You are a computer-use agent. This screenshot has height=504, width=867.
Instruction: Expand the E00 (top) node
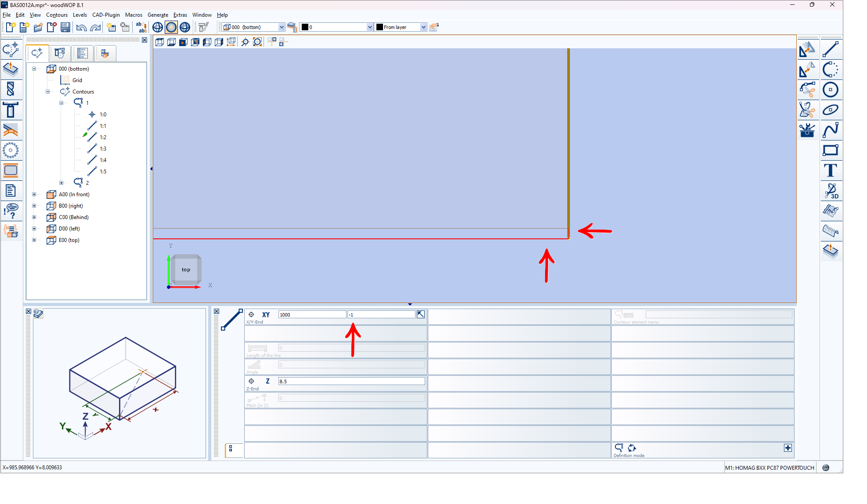(34, 240)
